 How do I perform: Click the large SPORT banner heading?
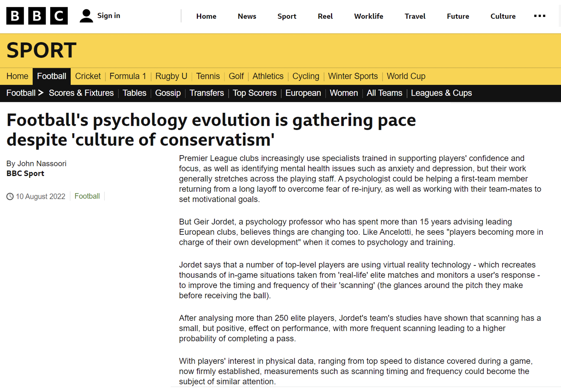click(x=41, y=50)
